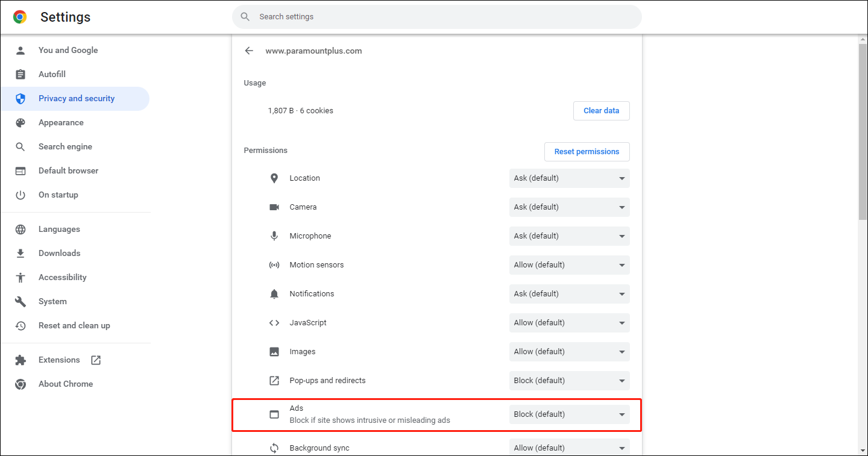Image resolution: width=868 pixels, height=456 pixels.
Task: Click the Location pin icon
Action: click(274, 178)
